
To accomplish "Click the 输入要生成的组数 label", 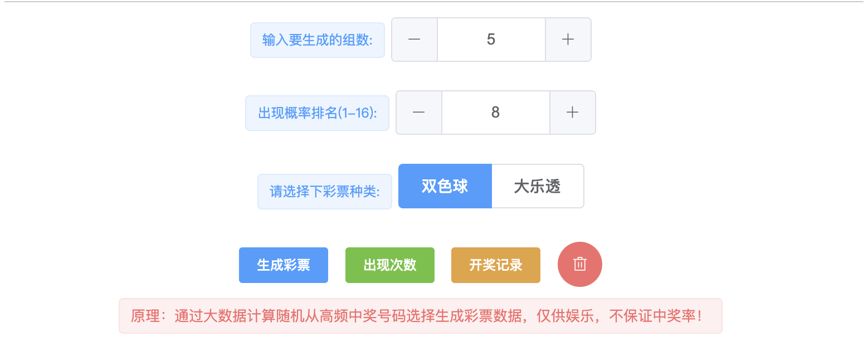I will point(318,40).
